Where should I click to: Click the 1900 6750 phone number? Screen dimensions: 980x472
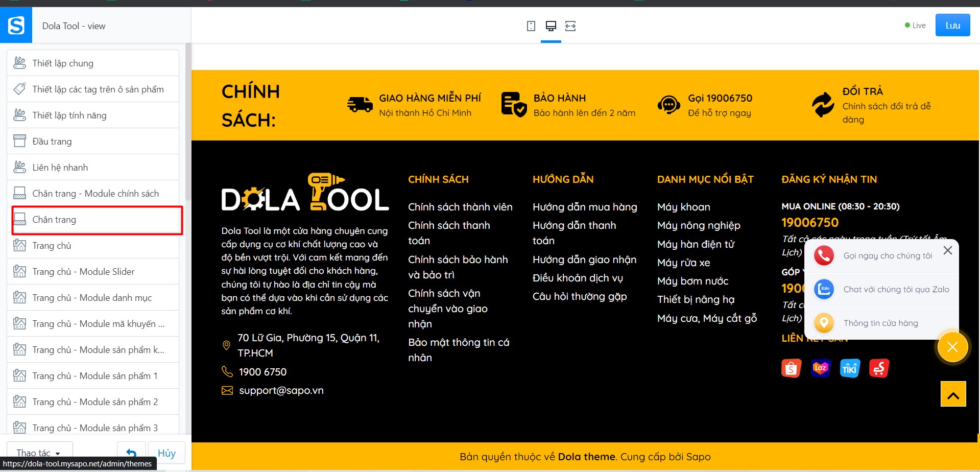tap(262, 372)
